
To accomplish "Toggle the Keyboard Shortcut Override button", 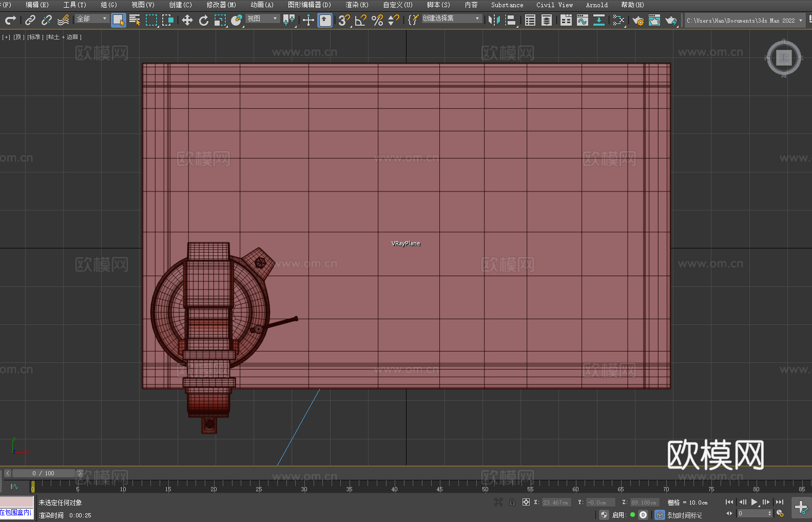I will tap(325, 20).
